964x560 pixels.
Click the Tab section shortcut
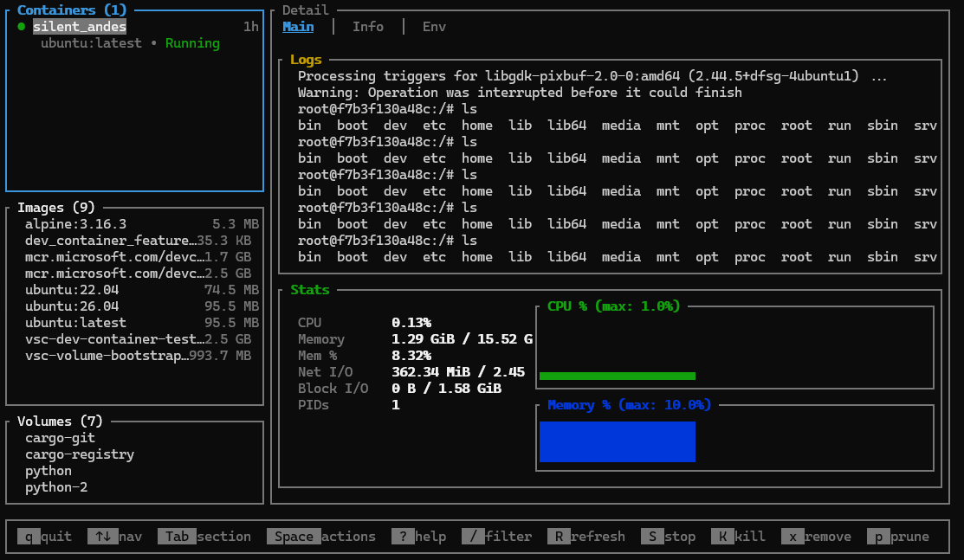click(x=204, y=536)
